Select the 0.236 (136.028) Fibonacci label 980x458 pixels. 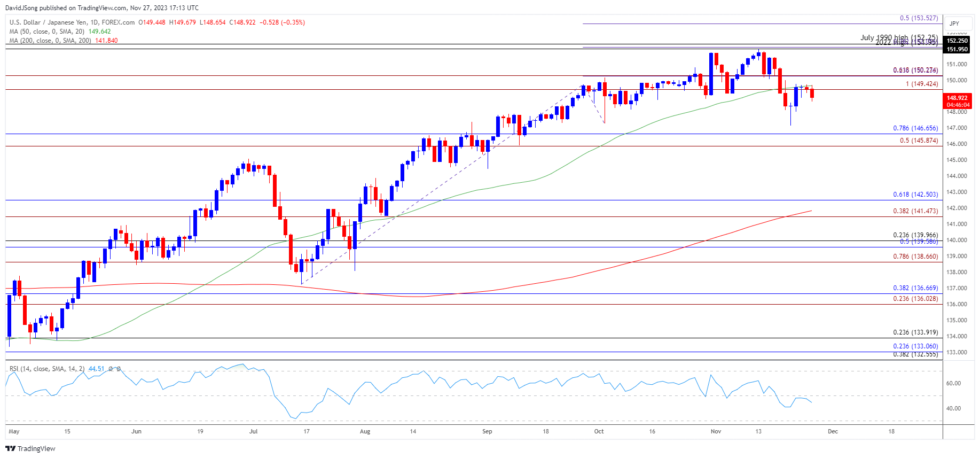(915, 299)
